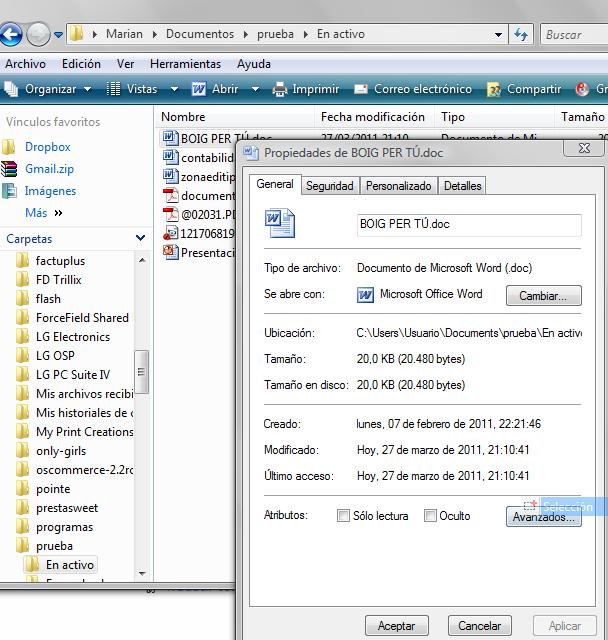Click Marian in the address breadcrumb

coord(124,34)
